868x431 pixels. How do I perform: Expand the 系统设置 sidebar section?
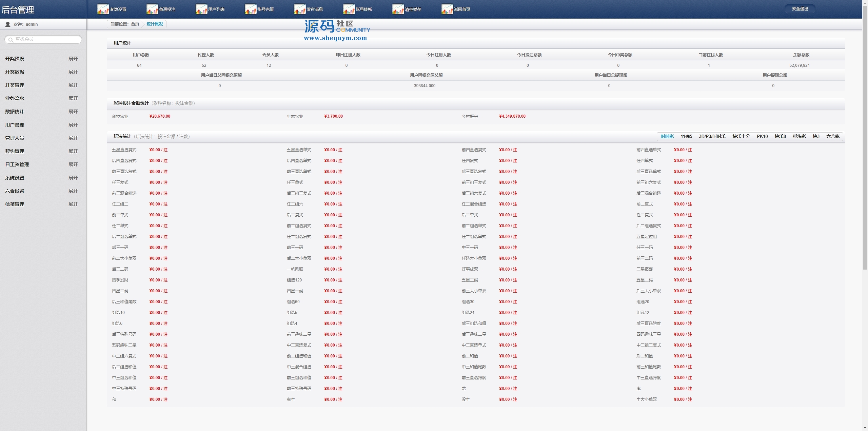(x=73, y=178)
